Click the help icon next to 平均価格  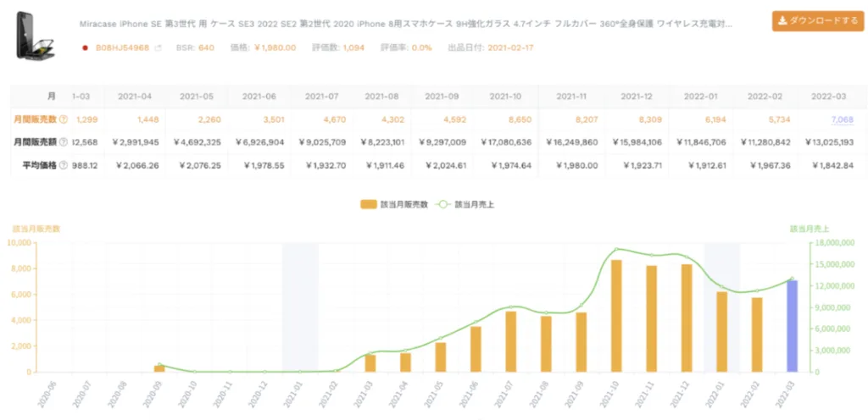64,166
